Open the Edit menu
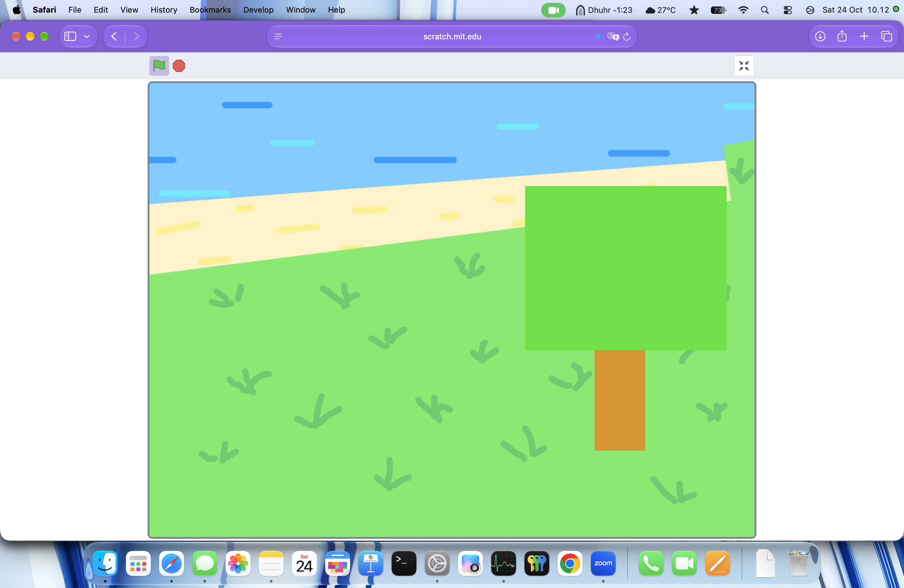The image size is (904, 588). click(x=101, y=10)
